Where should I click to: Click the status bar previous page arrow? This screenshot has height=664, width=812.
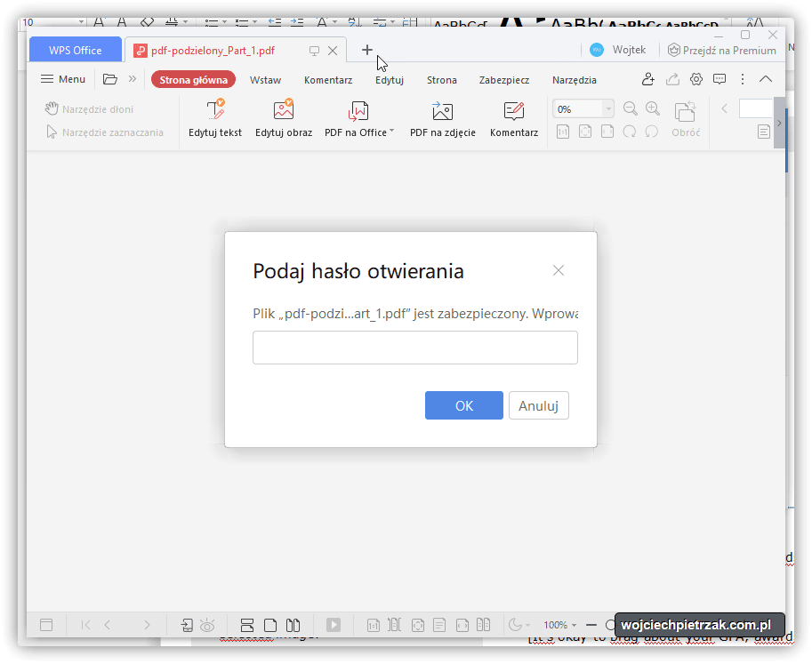[108, 625]
